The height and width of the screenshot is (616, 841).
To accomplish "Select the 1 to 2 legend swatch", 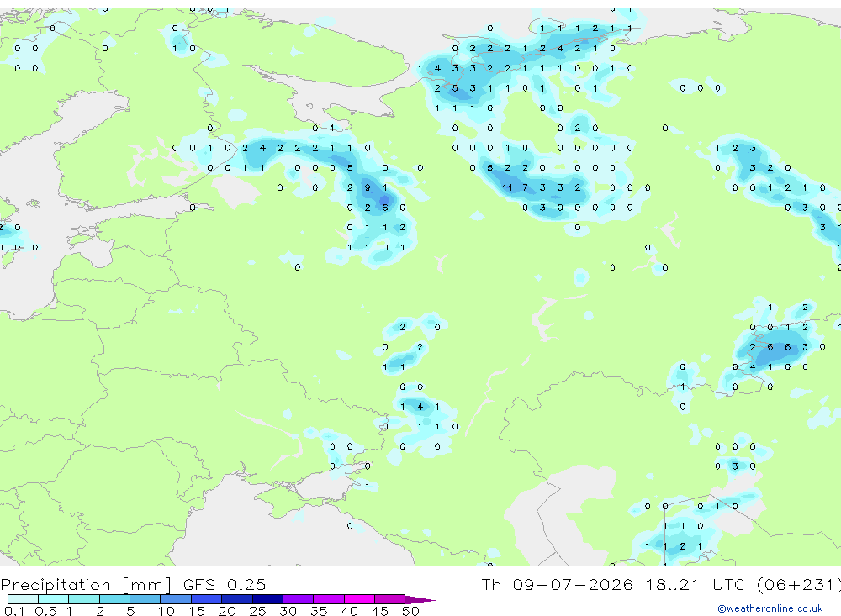I will pos(84,599).
